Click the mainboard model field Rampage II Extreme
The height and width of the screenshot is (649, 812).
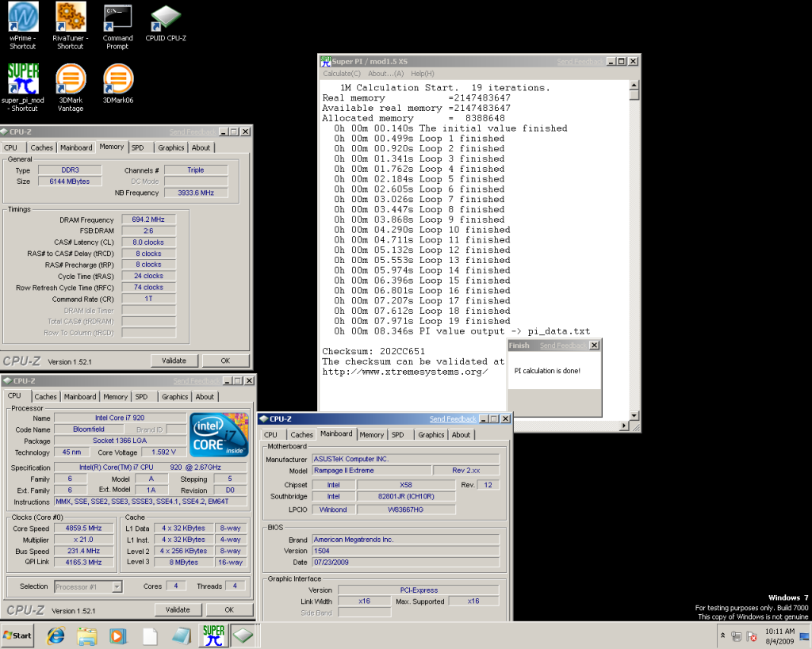click(x=372, y=471)
